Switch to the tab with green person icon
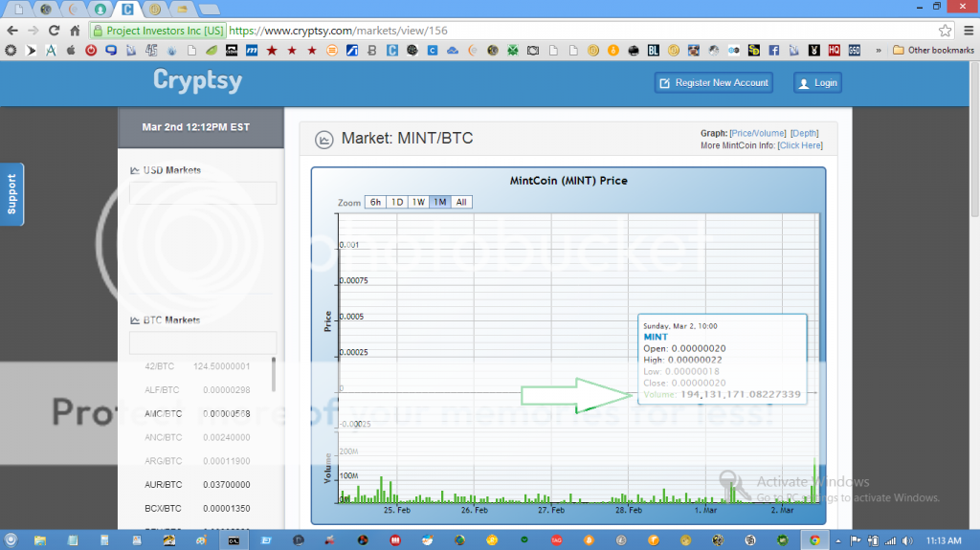Image resolution: width=980 pixels, height=550 pixels. pos(100,9)
